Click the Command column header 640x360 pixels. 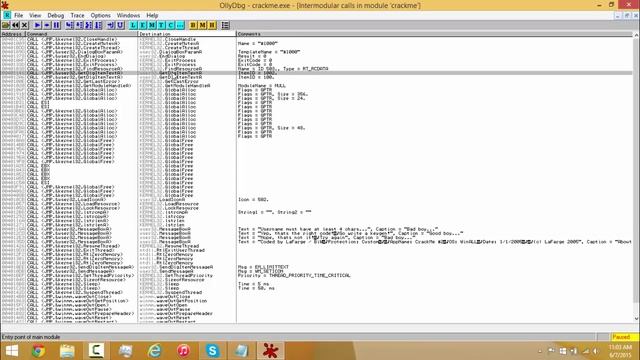(82, 34)
